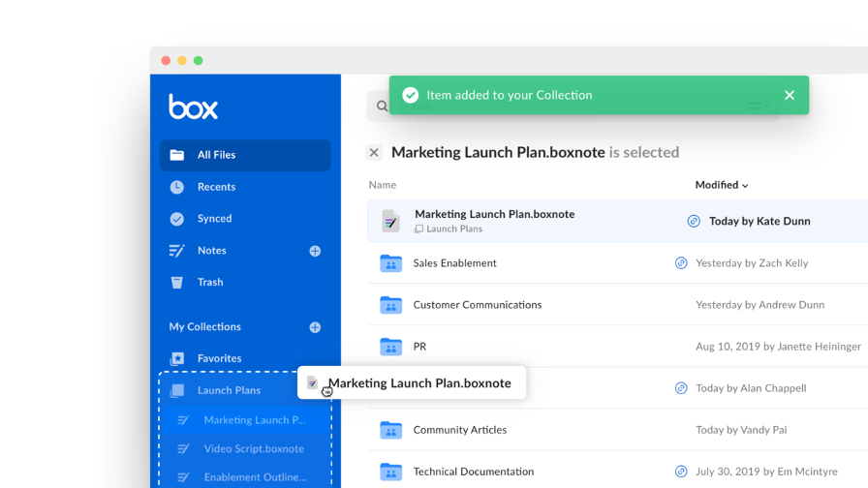Click the macOS green fullscreen button
The image size is (868, 488).
coord(199,60)
